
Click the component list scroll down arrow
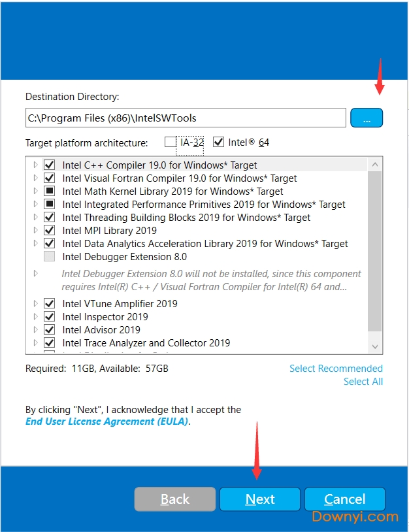tap(375, 346)
